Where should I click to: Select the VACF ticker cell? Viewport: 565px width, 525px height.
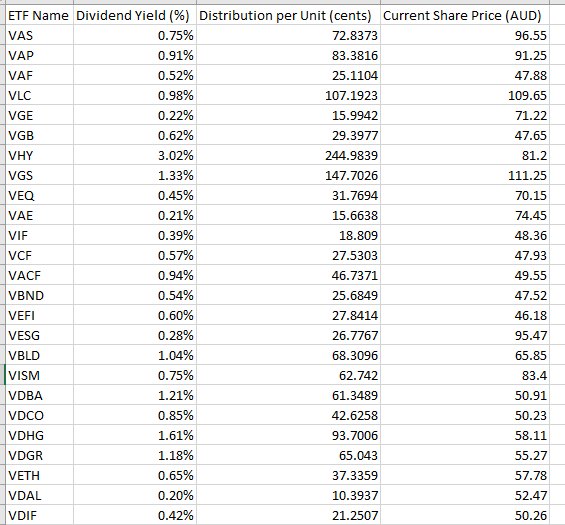tap(39, 275)
